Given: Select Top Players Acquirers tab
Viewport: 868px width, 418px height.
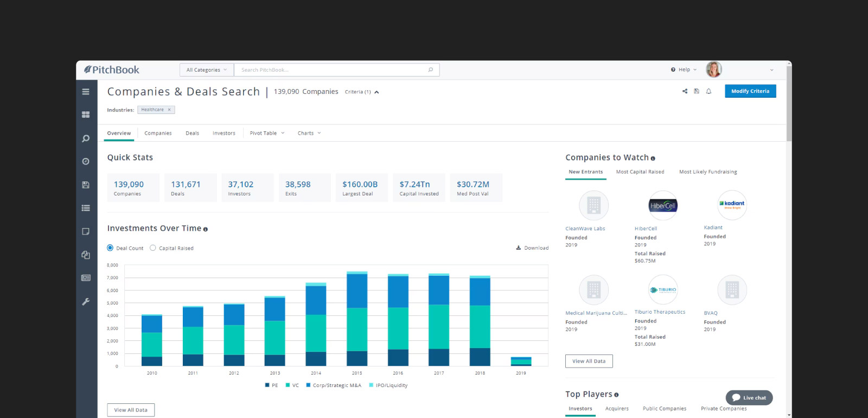Looking at the screenshot, I should pyautogui.click(x=617, y=409).
